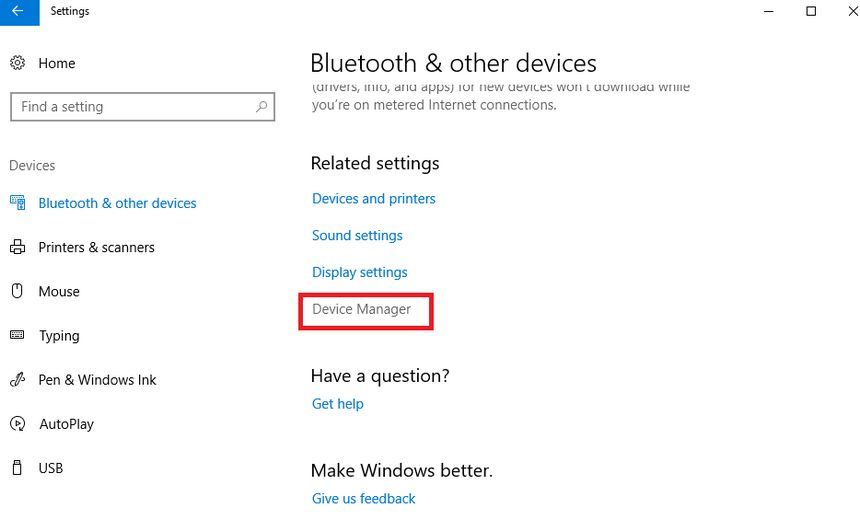Open the Bluetooth & other devices page
The height and width of the screenshot is (520, 860).
(117, 203)
